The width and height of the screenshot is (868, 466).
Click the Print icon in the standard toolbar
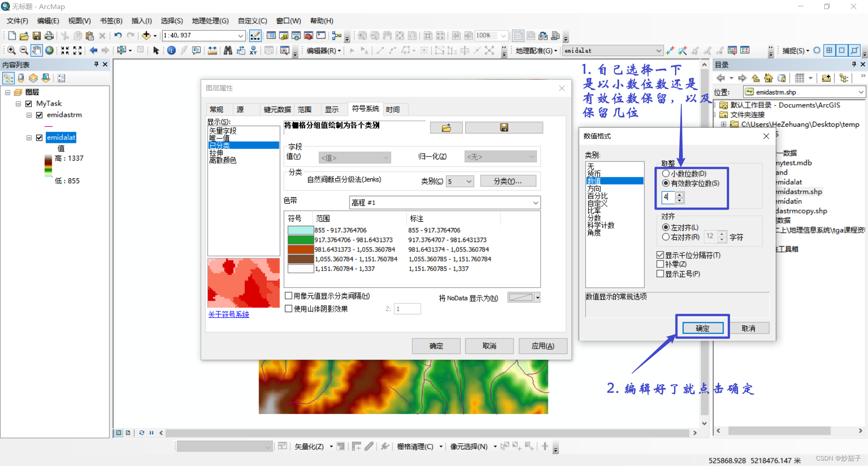[49, 36]
